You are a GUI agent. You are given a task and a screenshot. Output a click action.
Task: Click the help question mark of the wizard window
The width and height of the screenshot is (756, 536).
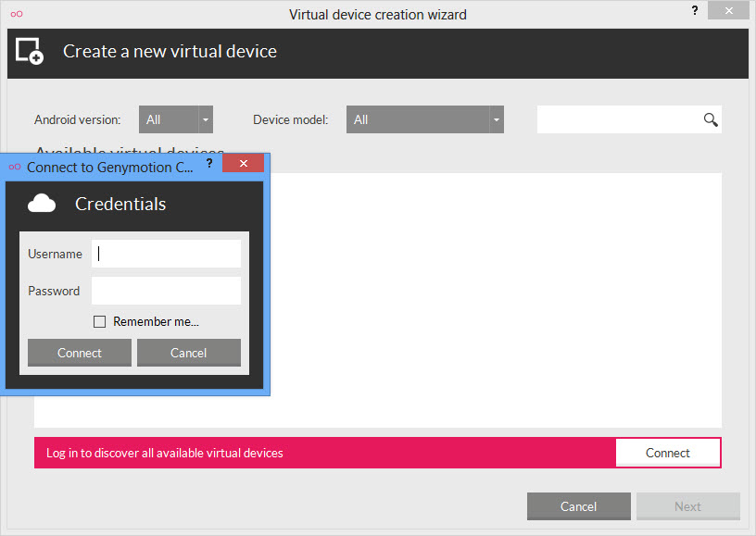click(x=695, y=10)
